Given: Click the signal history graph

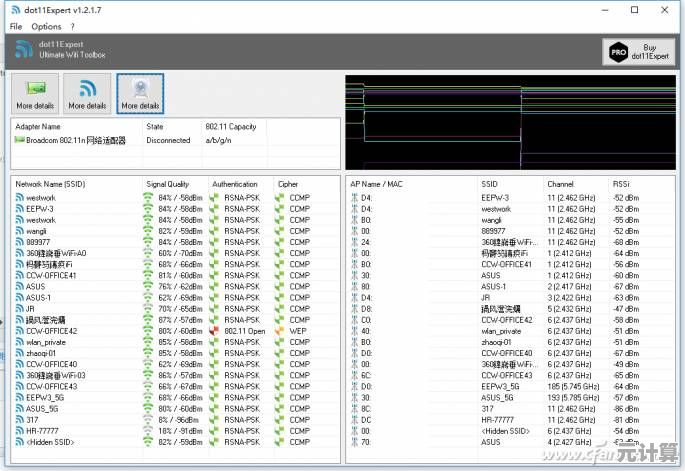Looking at the screenshot, I should point(510,120).
